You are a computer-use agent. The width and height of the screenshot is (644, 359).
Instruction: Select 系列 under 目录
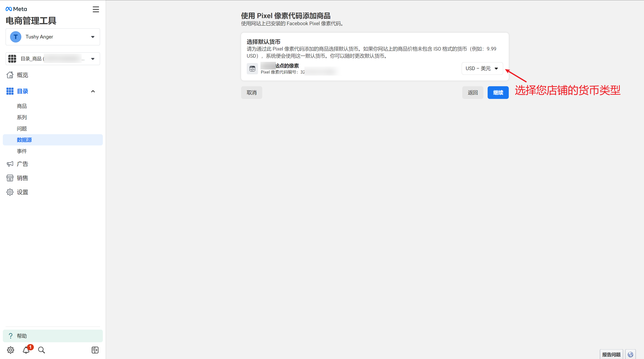click(x=22, y=117)
